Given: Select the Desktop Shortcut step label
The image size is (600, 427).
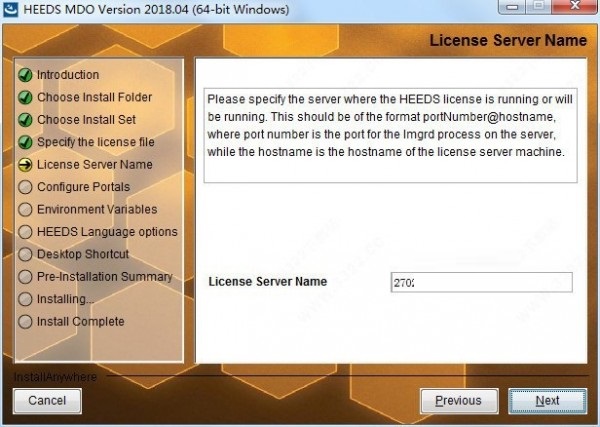Looking at the screenshot, I should point(83,254).
